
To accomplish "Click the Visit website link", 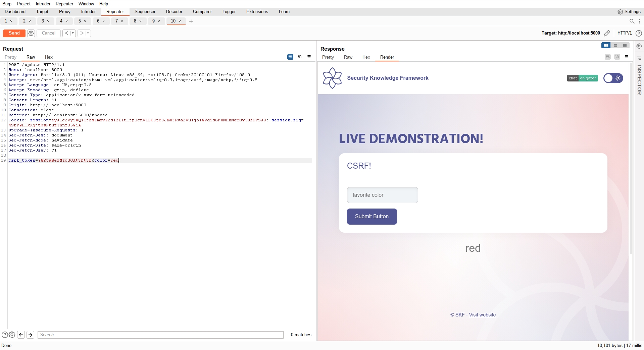I will (x=482, y=315).
